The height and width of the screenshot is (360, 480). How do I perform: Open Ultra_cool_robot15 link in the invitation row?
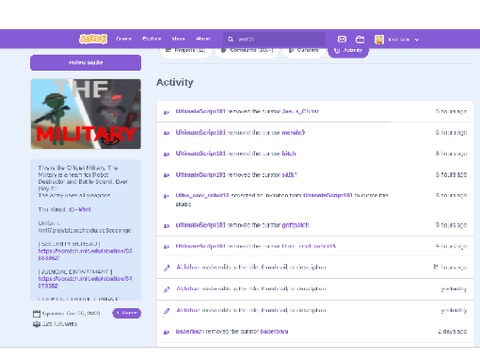click(202, 195)
